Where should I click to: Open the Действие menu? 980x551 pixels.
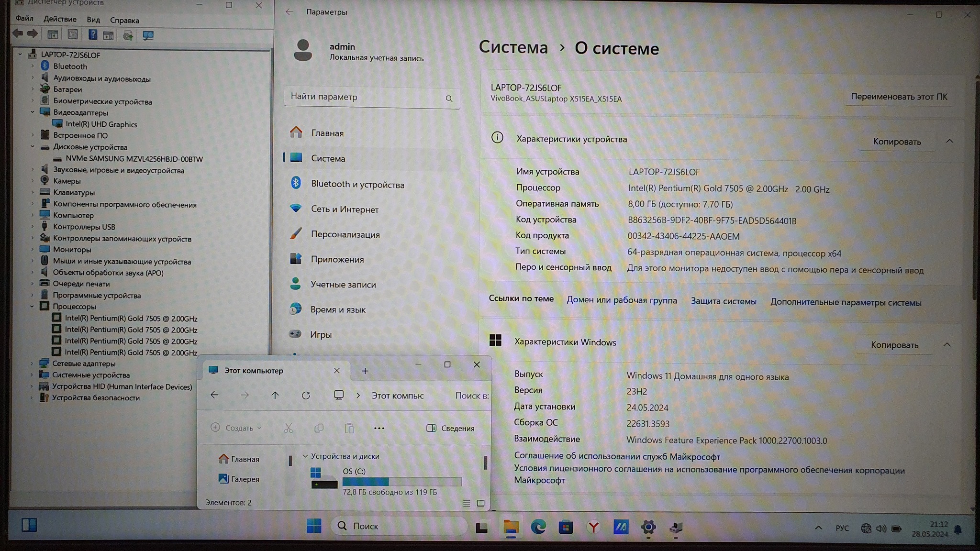point(60,19)
